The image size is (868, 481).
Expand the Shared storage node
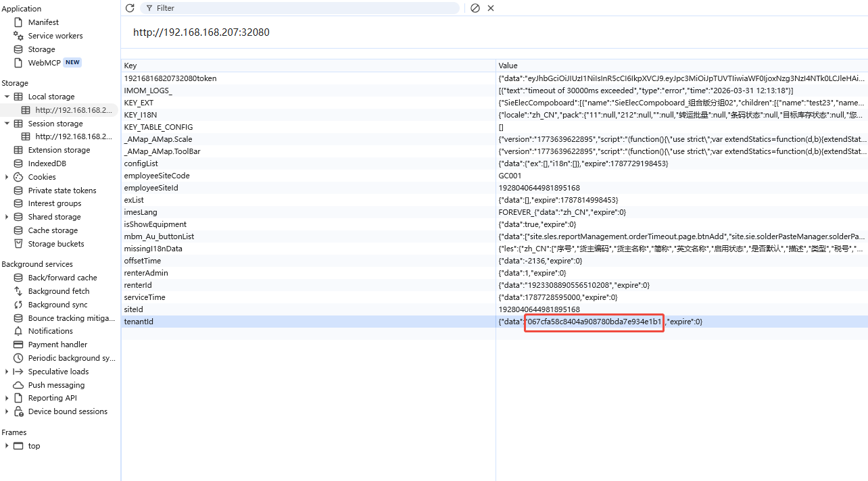(7, 217)
